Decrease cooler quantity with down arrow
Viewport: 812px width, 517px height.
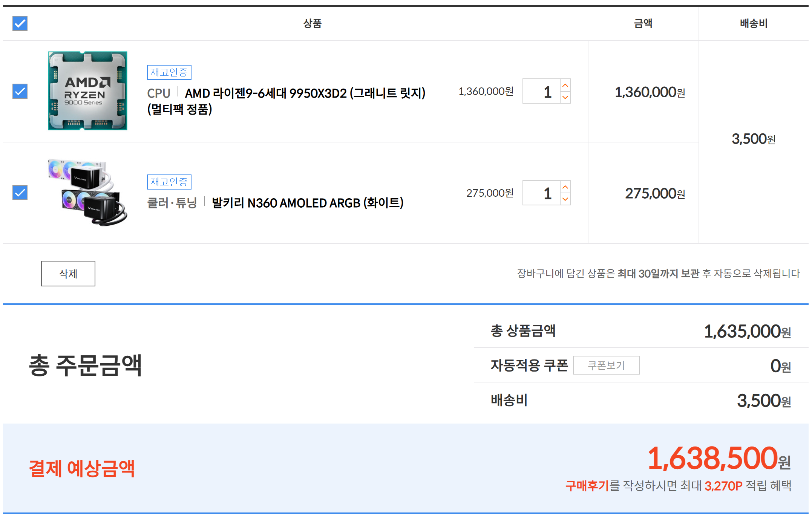565,199
